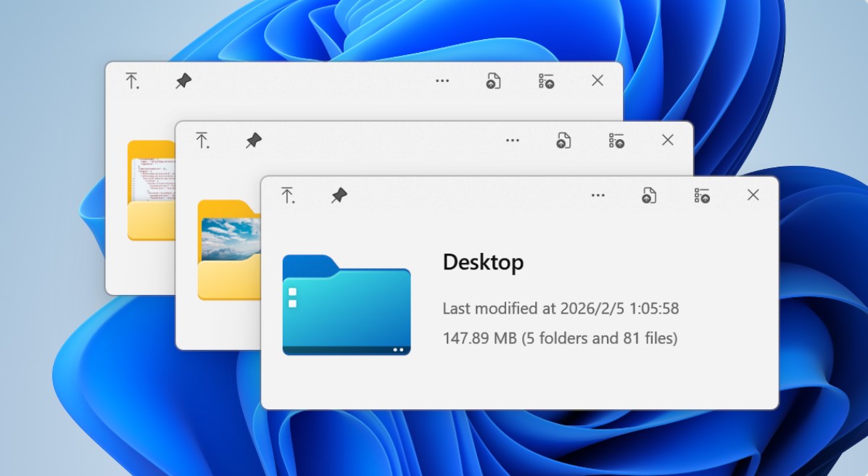Click the arrow-to-top icon in Desktop window
This screenshot has height=476, width=868.
288,196
